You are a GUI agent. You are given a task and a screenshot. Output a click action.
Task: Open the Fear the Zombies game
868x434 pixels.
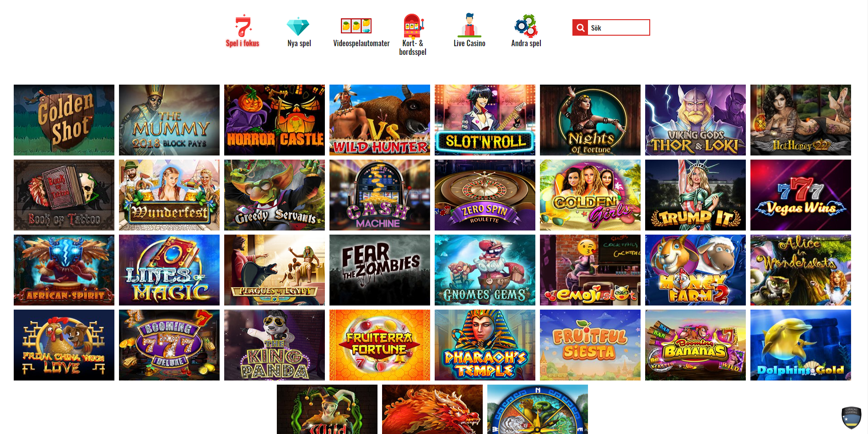pos(380,270)
